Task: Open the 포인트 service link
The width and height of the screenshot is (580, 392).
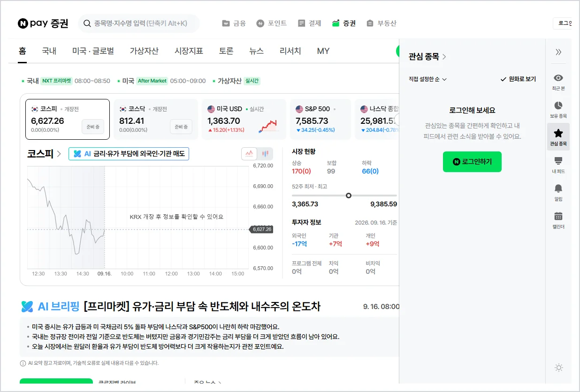Action: click(272, 23)
